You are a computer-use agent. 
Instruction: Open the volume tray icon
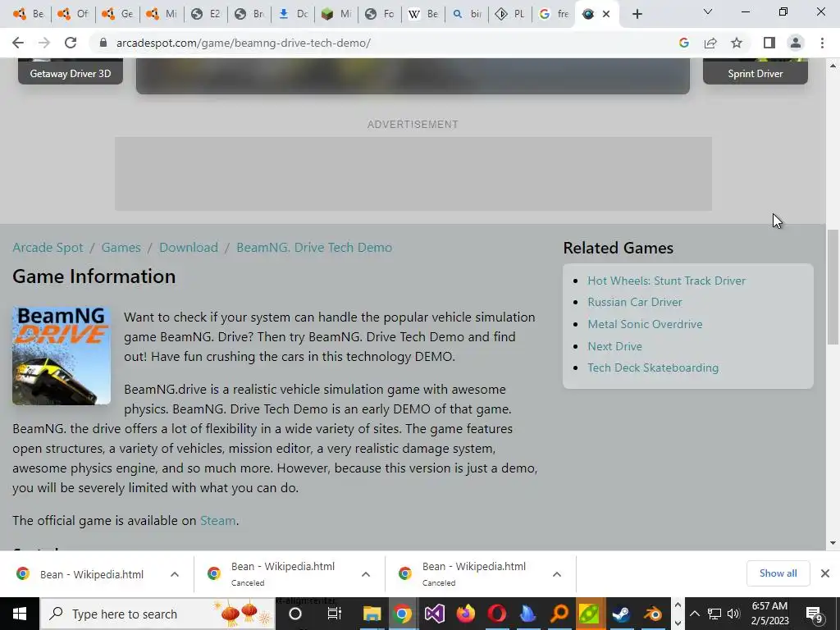coord(733,614)
